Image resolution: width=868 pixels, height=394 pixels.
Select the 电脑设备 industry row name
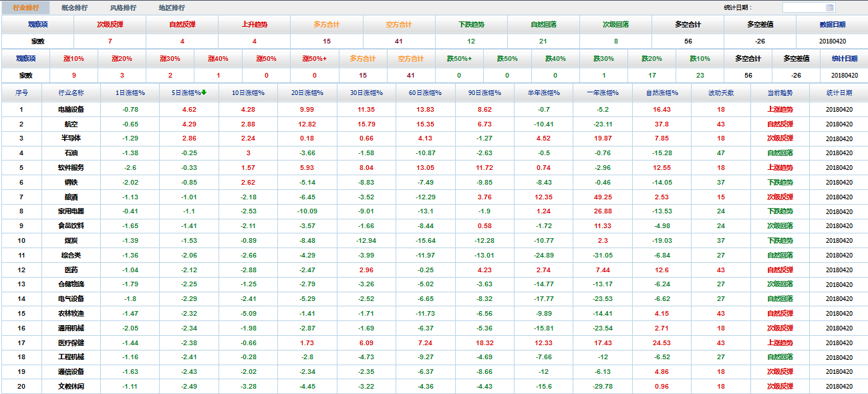coord(71,109)
